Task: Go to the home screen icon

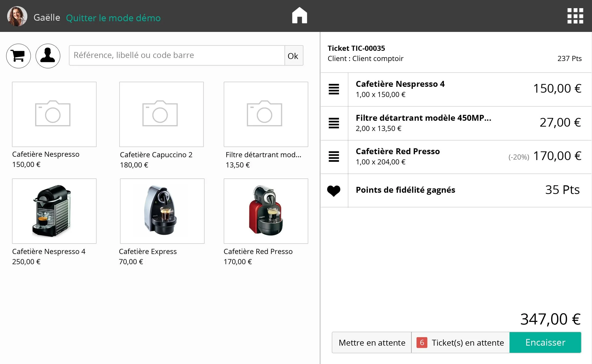Action: click(300, 15)
